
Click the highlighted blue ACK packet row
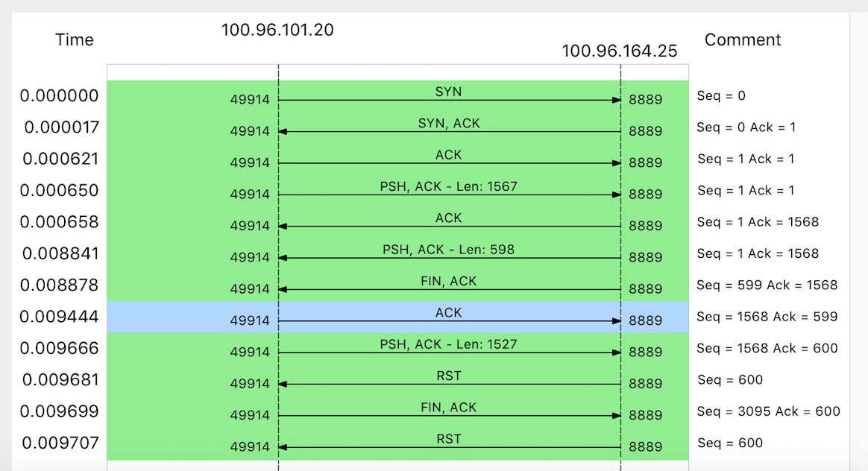(x=447, y=316)
